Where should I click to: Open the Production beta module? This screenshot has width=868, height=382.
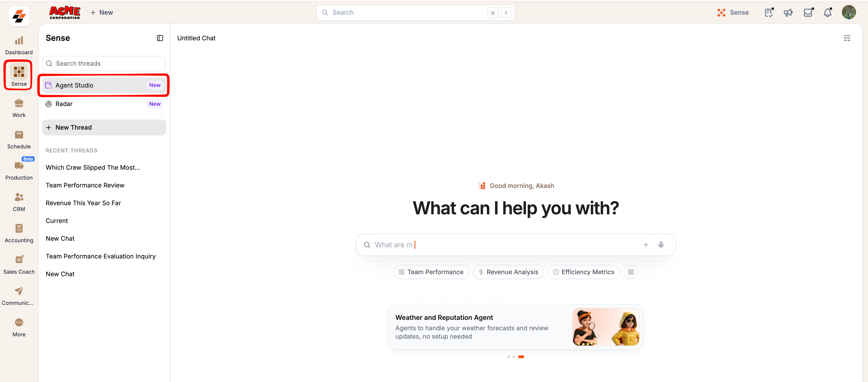tap(19, 170)
